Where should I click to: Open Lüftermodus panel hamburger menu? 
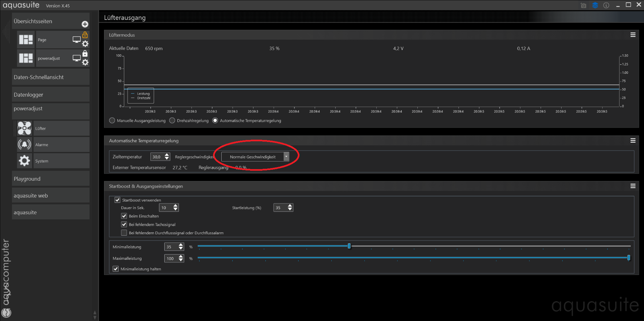[x=633, y=35]
